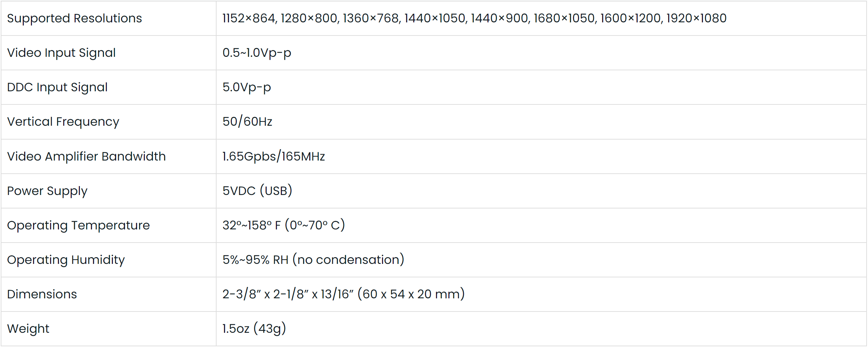This screenshot has width=868, height=347.
Task: Select the 5VDC (USB) value
Action: pos(257,191)
